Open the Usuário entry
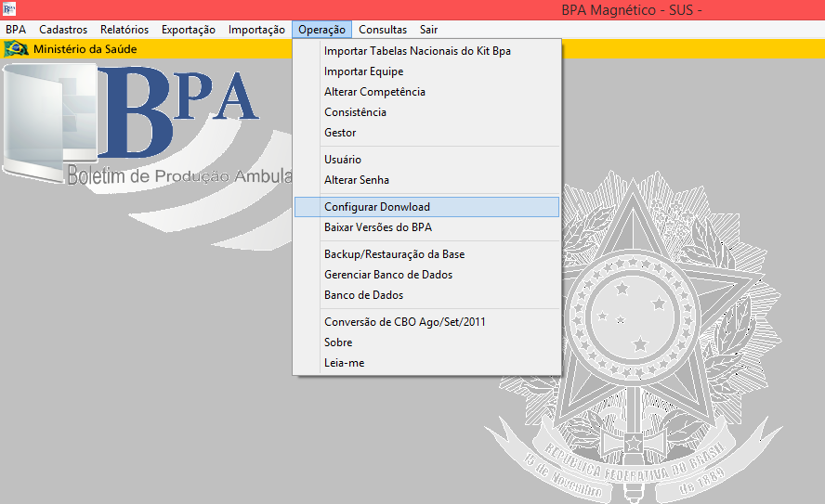The height and width of the screenshot is (504, 825). [x=343, y=160]
